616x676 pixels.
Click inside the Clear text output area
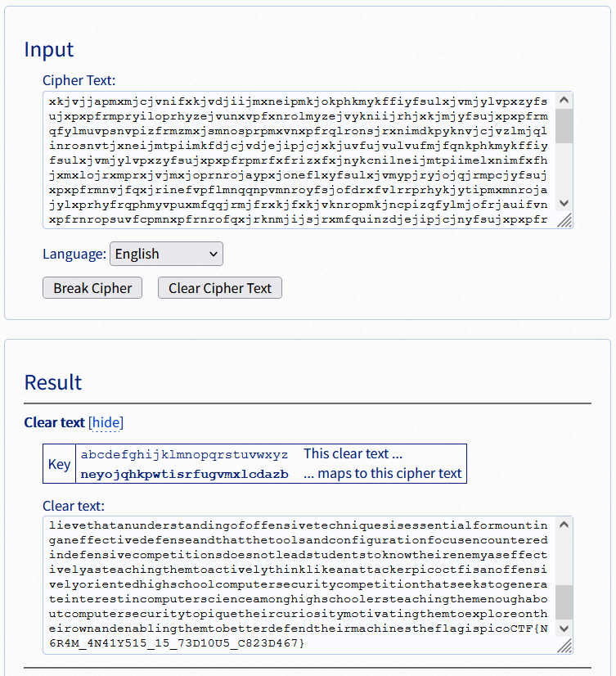[299, 585]
